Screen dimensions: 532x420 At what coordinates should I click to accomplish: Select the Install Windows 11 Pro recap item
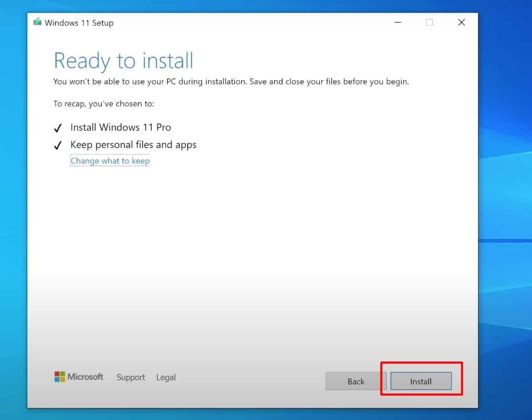[x=120, y=127]
